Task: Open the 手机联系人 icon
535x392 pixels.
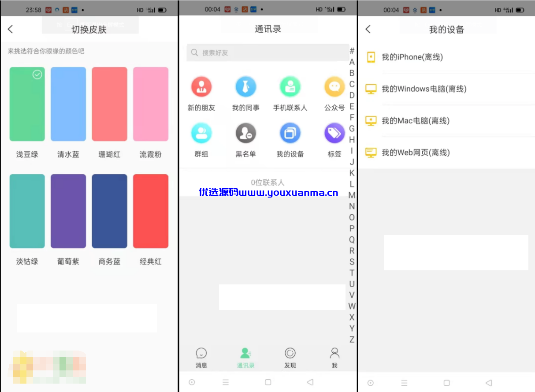Action: (x=290, y=86)
